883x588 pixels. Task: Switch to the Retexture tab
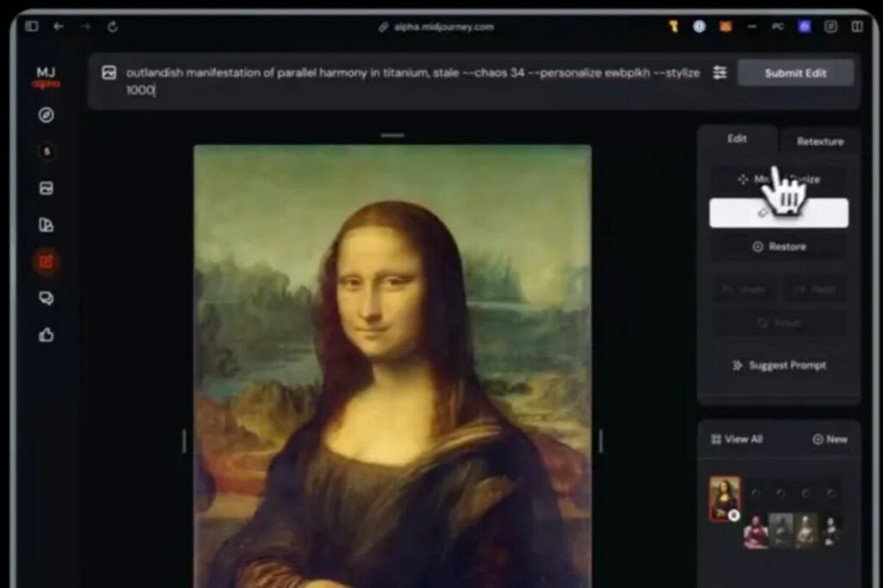(820, 141)
